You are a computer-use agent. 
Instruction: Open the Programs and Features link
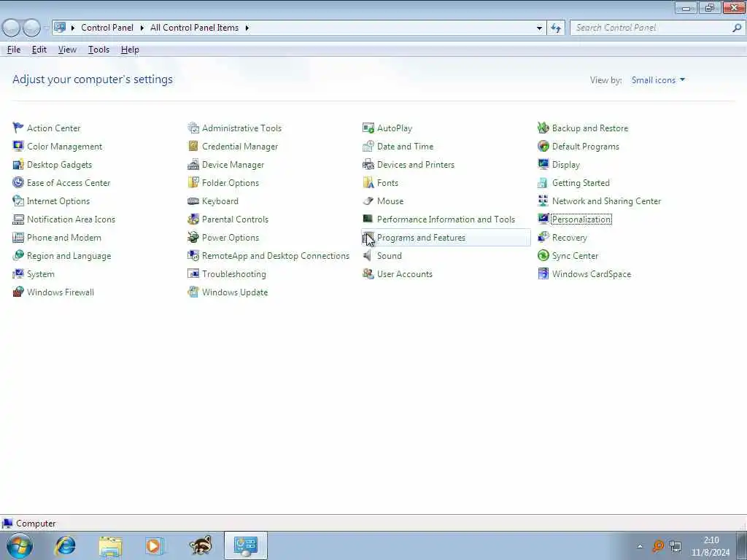[421, 238]
